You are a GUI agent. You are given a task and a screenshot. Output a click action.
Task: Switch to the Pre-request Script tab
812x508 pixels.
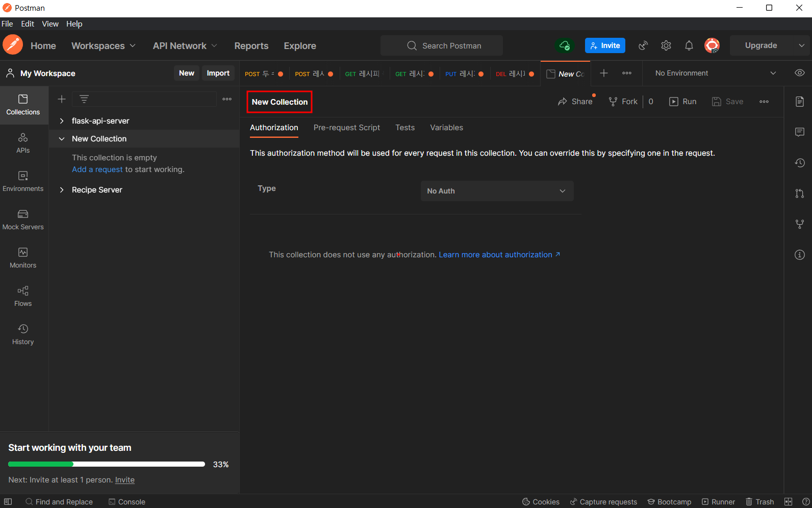347,128
